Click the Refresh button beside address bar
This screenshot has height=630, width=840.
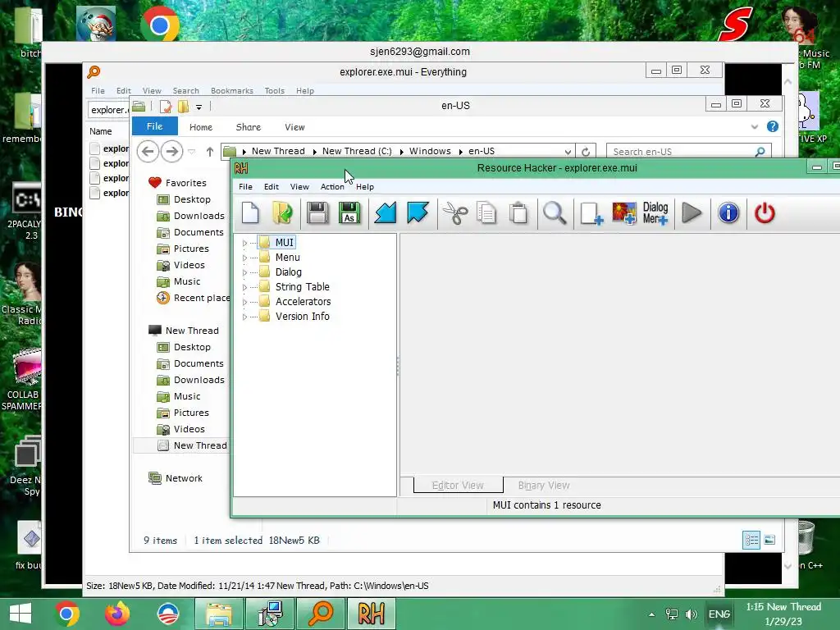tap(586, 152)
